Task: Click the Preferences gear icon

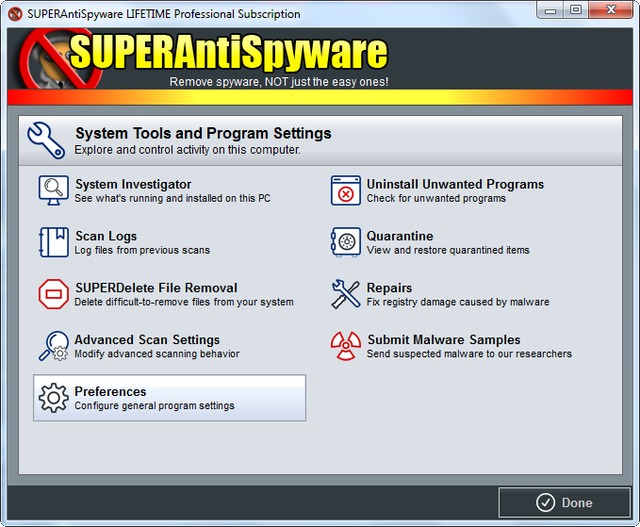Action: coord(53,398)
